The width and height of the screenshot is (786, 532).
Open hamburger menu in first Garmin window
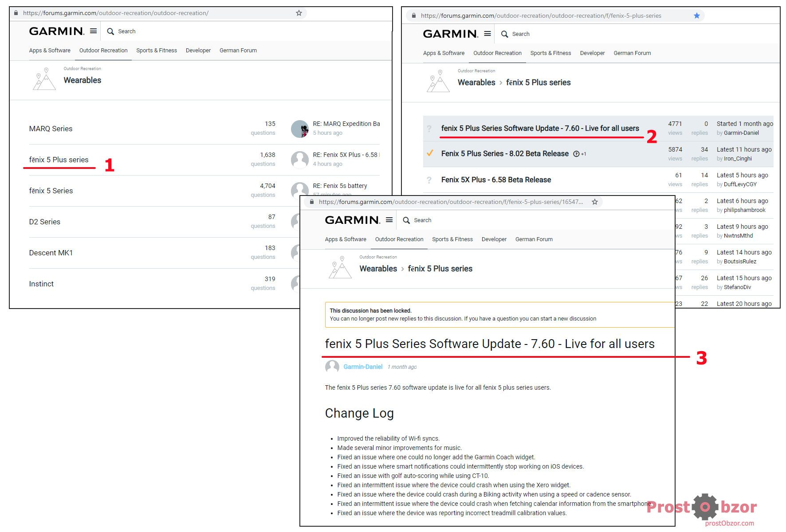pos(93,31)
